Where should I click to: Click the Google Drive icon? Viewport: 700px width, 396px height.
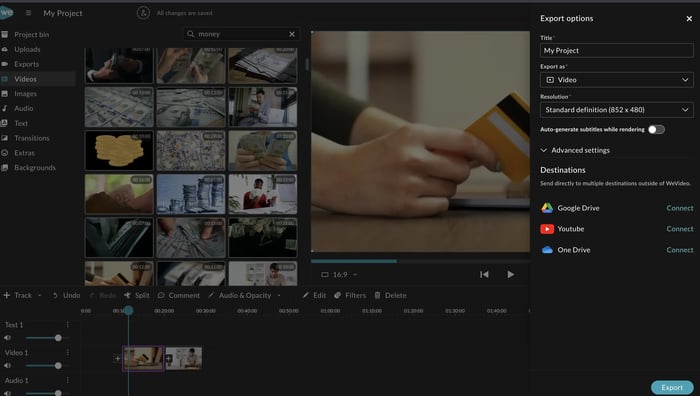[x=547, y=208]
